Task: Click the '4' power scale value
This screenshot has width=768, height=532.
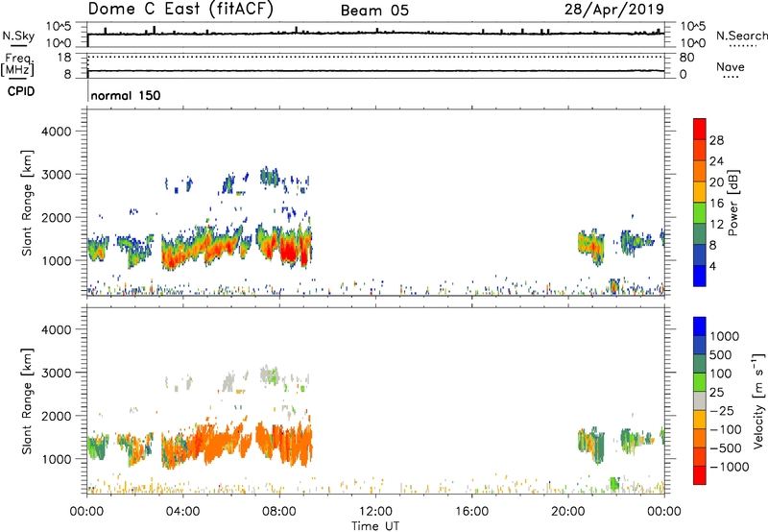Action: click(712, 266)
